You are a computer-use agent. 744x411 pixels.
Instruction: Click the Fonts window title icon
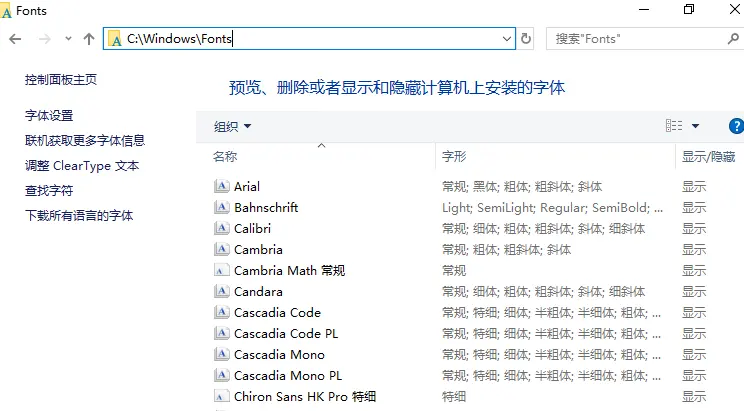7,11
